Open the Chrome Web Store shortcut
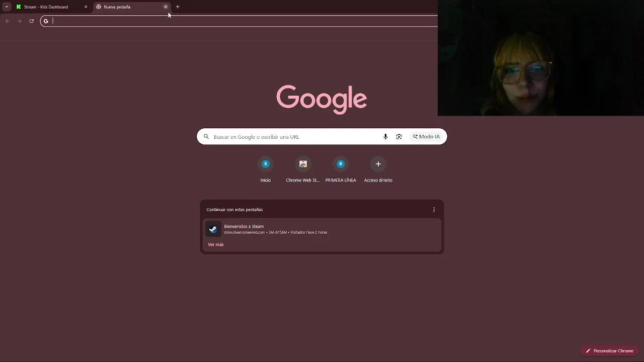The width and height of the screenshot is (644, 362). coord(303,170)
